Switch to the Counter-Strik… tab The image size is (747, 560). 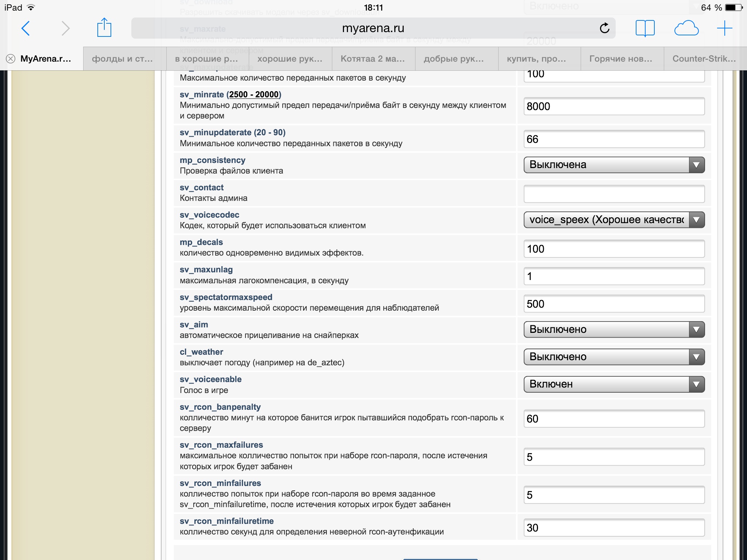705,59
